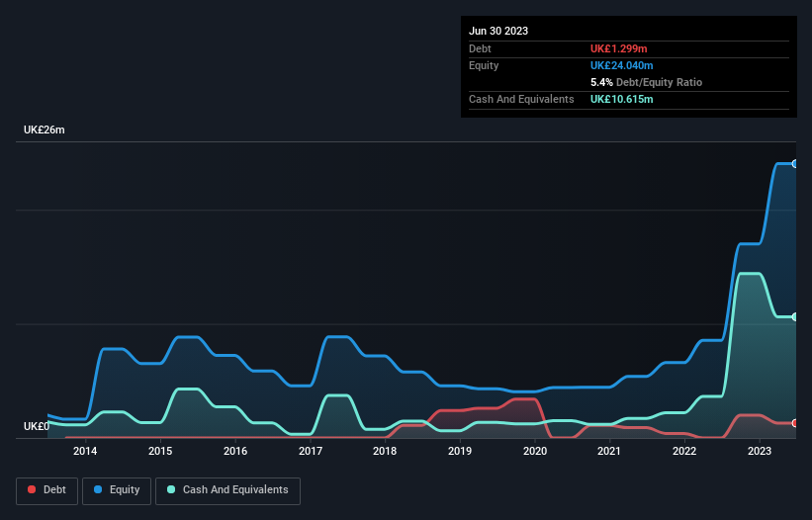Click the 2016 x-axis label

(x=235, y=451)
